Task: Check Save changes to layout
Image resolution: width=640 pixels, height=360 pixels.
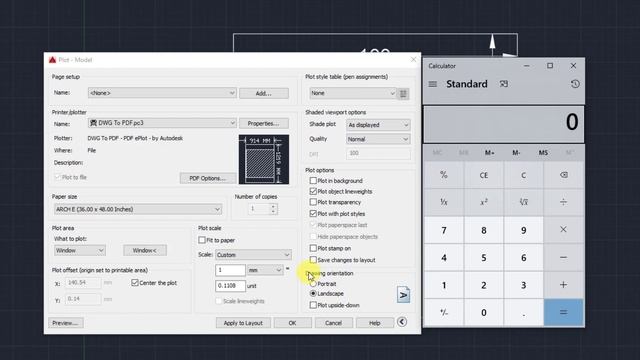Action: click(313, 260)
